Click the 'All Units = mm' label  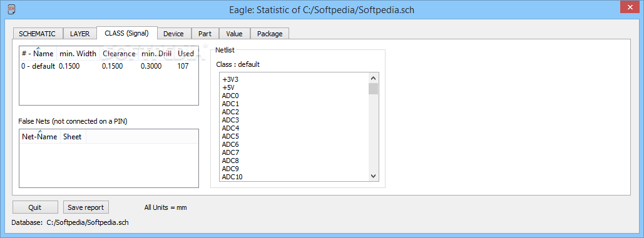click(x=165, y=207)
